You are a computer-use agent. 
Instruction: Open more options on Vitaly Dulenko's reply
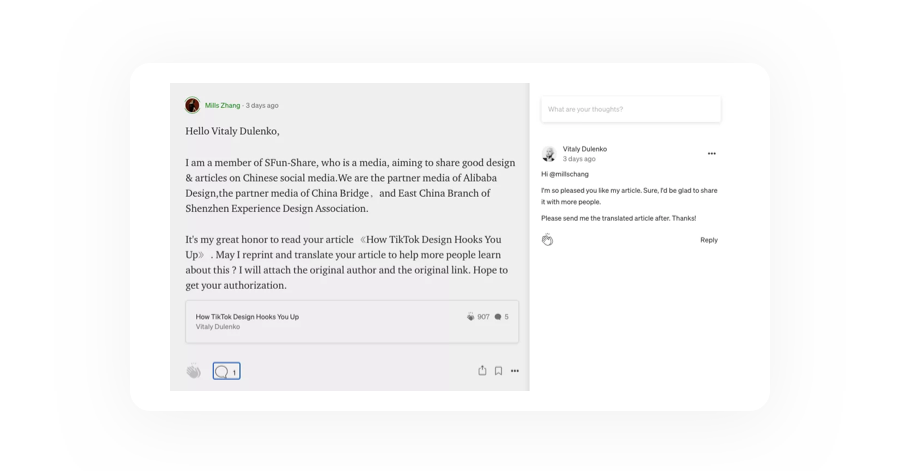pos(711,154)
